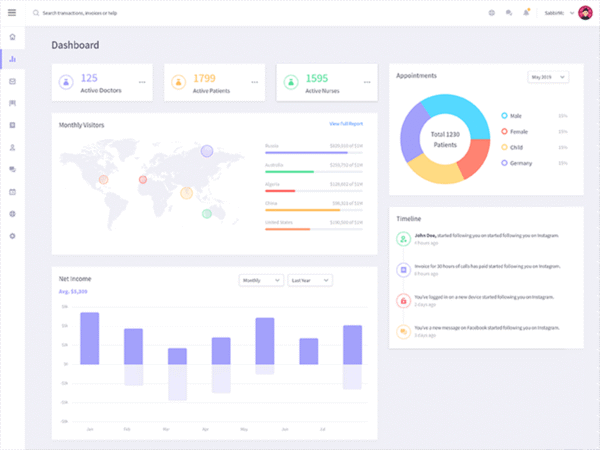Go to Home via sidebar house icon
The width and height of the screenshot is (600, 450).
[12, 37]
